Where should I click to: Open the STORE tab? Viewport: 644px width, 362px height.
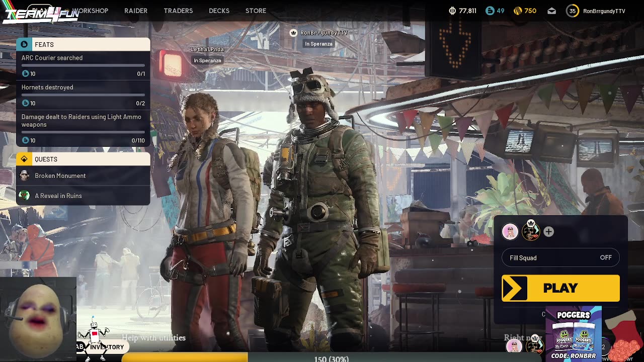[x=256, y=11]
